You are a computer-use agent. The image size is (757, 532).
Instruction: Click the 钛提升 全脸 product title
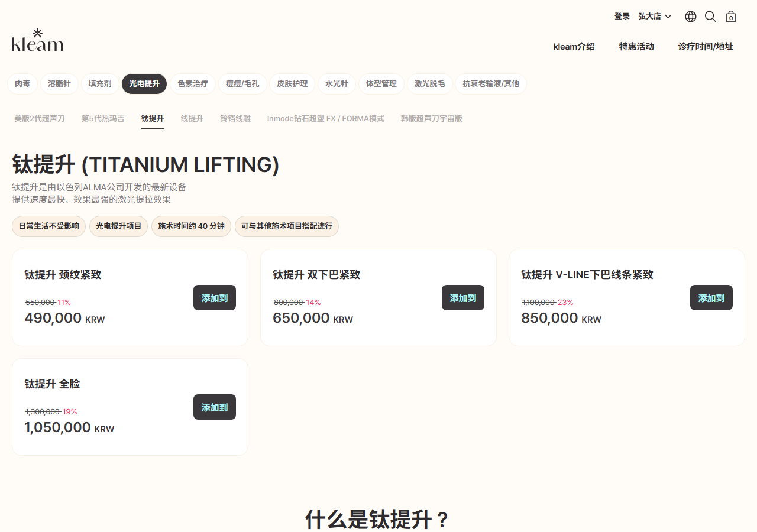point(52,384)
